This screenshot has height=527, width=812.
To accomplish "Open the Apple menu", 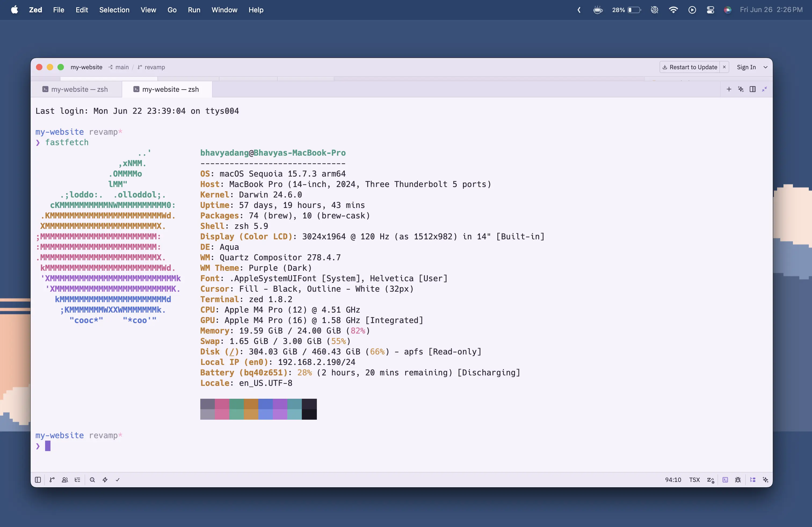I will pos(14,10).
